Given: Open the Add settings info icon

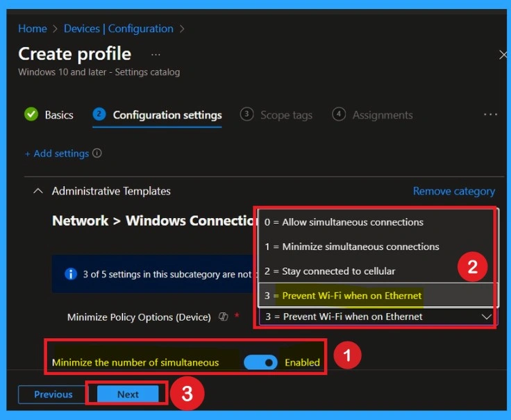Looking at the screenshot, I should (x=97, y=153).
